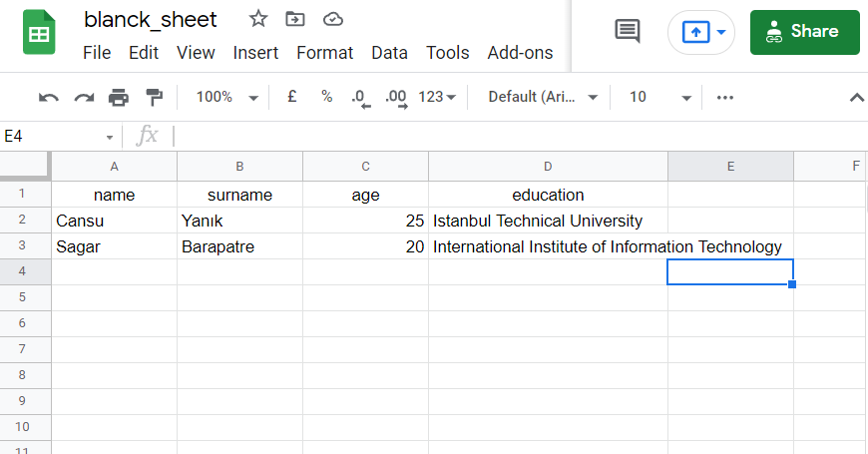
Task: Decrease decimal places button
Action: pyautogui.click(x=361, y=99)
